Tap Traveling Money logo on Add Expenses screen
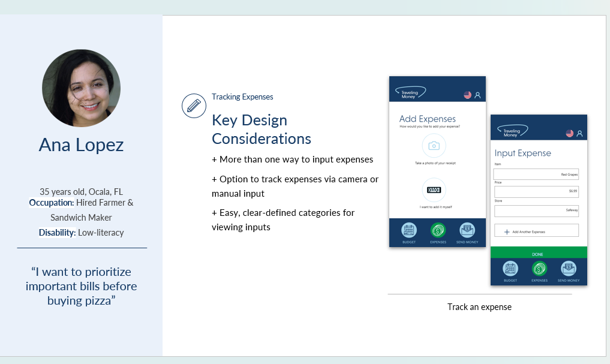Viewport: 610px width, 364px height. 410,93
